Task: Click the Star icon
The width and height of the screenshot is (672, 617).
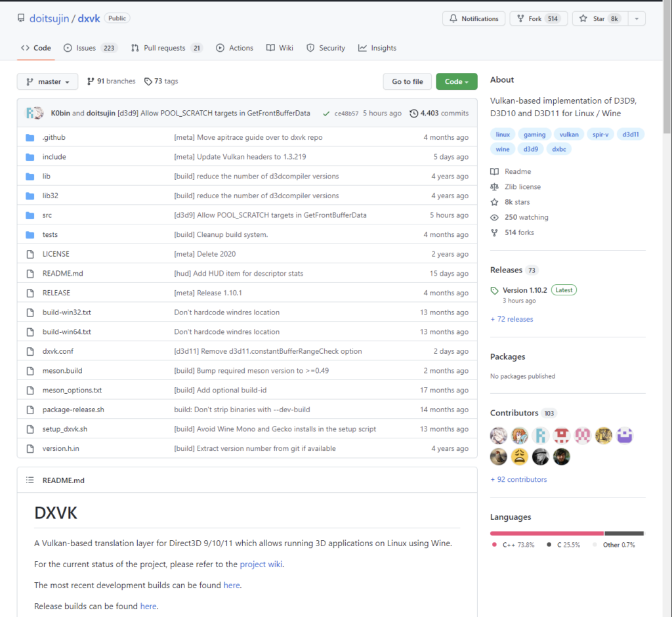Action: click(583, 18)
